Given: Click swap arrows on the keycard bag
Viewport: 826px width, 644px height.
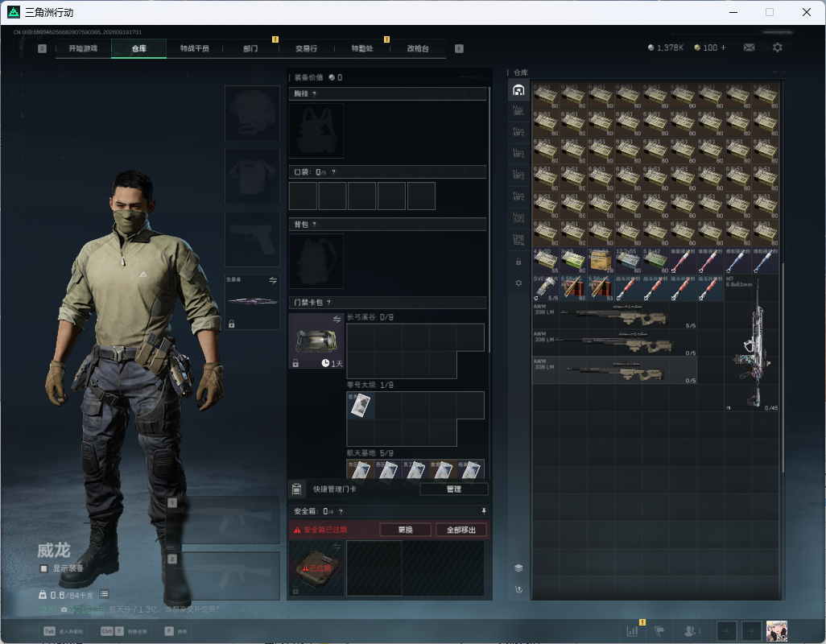Looking at the screenshot, I should 337,319.
